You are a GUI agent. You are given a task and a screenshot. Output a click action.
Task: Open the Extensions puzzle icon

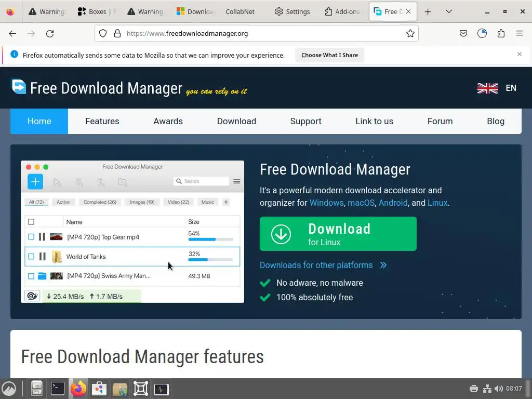pyautogui.click(x=501, y=33)
